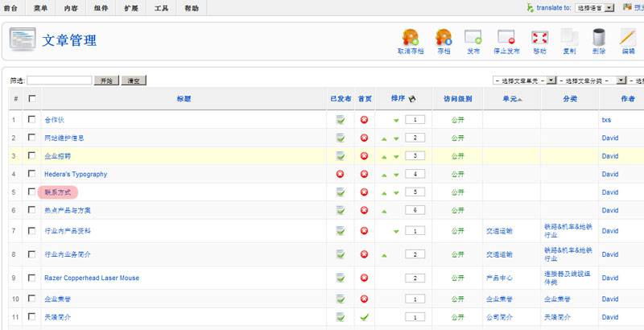The width and height of the screenshot is (644, 330).
Task: Open the 联系方式 article link
Action: [x=58, y=192]
